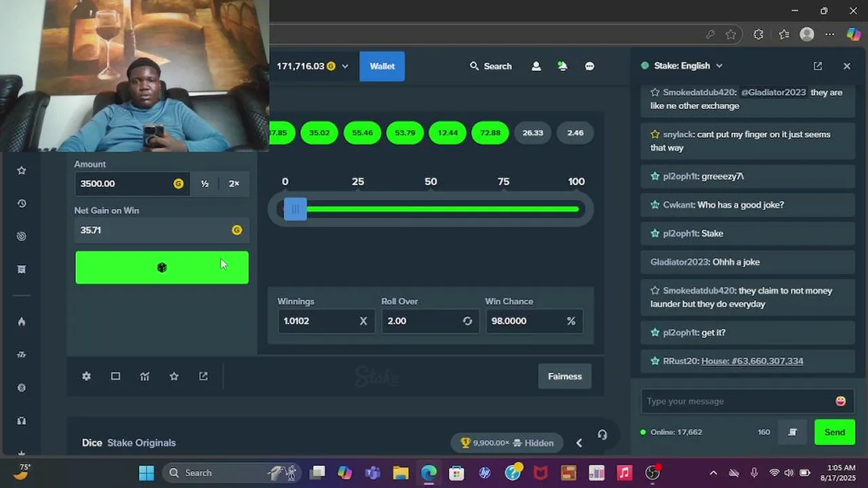Open browser profile avatar
Screen dimensions: 868x488
807,34
